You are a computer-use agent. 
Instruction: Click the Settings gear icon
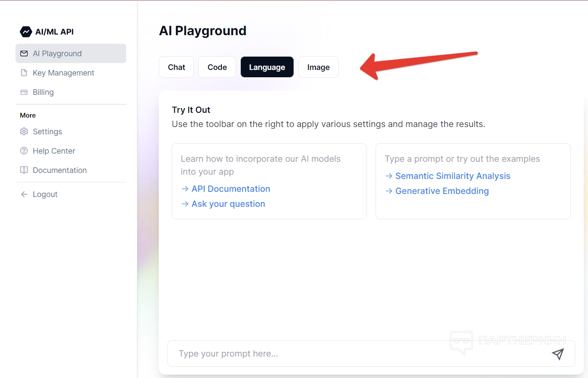pyautogui.click(x=24, y=132)
